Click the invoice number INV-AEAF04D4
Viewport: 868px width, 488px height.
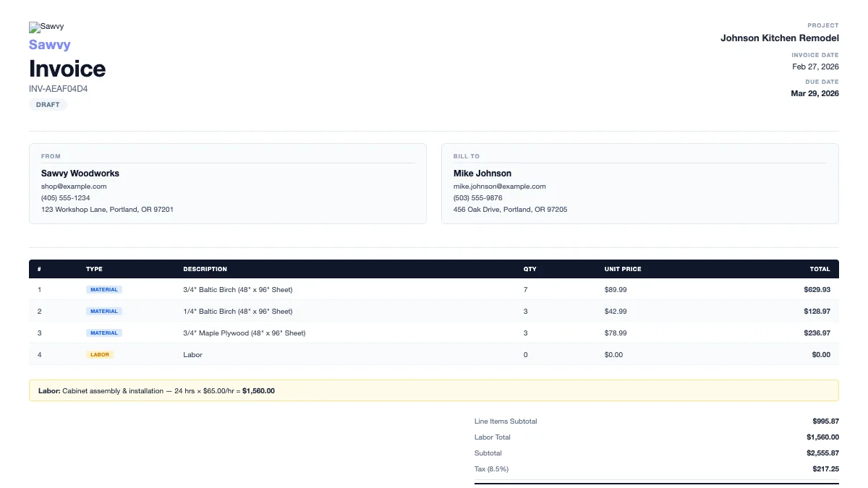click(58, 88)
